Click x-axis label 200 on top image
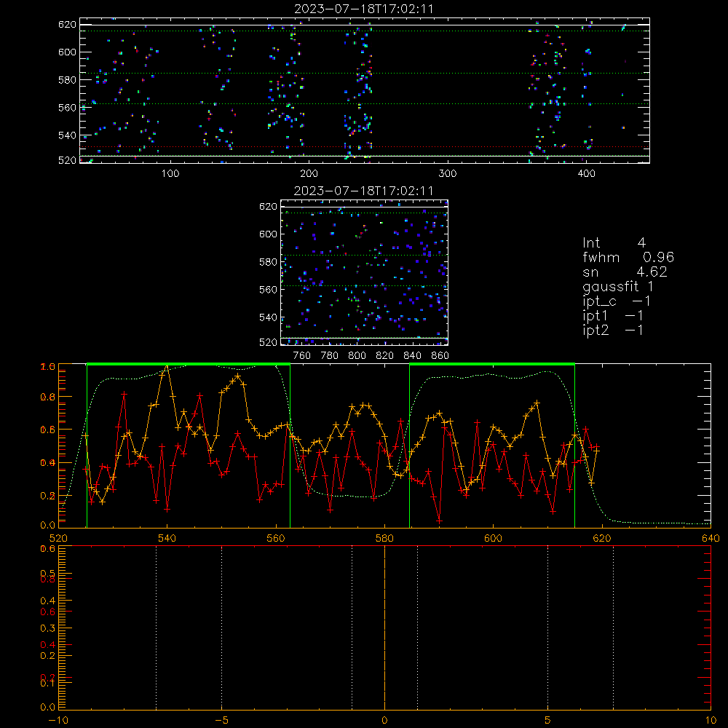The height and width of the screenshot is (728, 728). [x=309, y=174]
